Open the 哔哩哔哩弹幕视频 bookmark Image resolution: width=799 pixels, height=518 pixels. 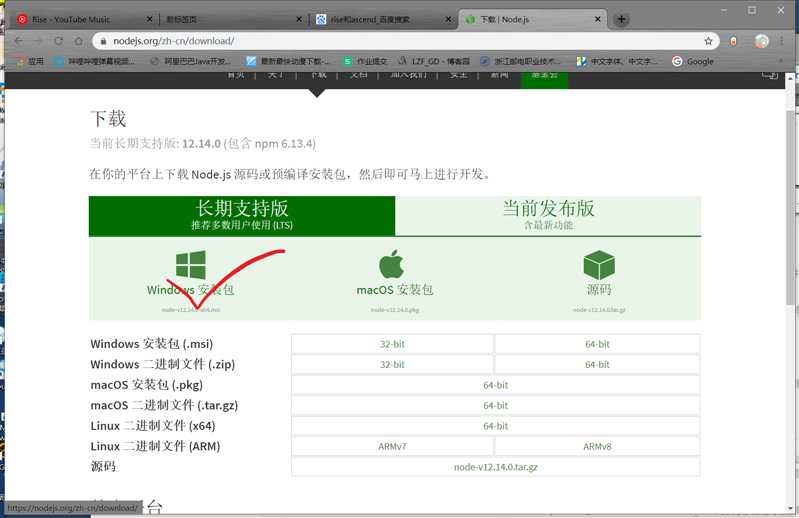pyautogui.click(x=94, y=61)
